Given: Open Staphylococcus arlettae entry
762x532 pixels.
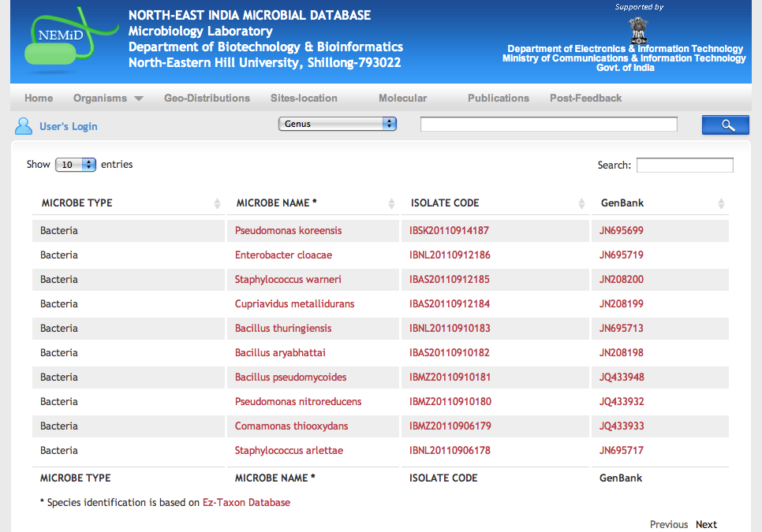Looking at the screenshot, I should pos(289,451).
